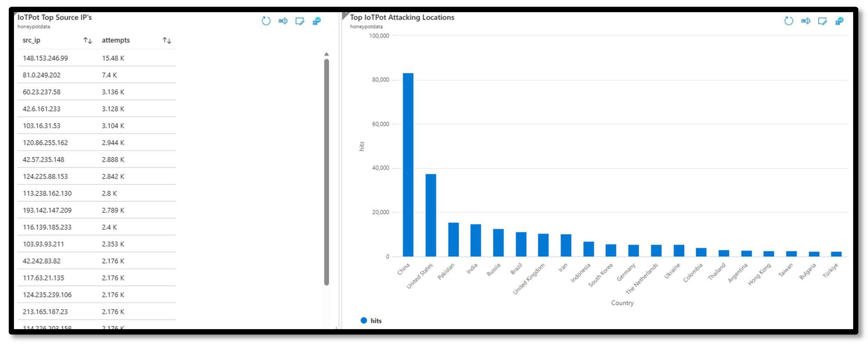Select IP address 81.0.249.202 in the table

41,75
